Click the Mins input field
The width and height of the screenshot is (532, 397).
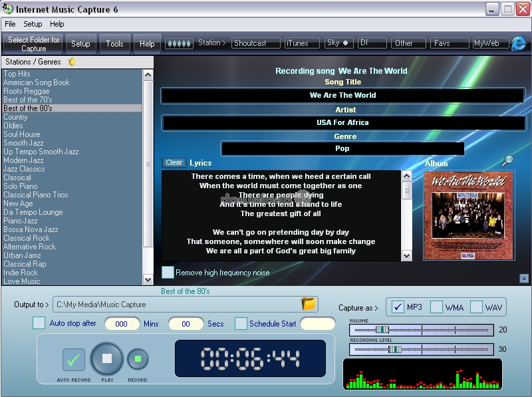coord(122,324)
